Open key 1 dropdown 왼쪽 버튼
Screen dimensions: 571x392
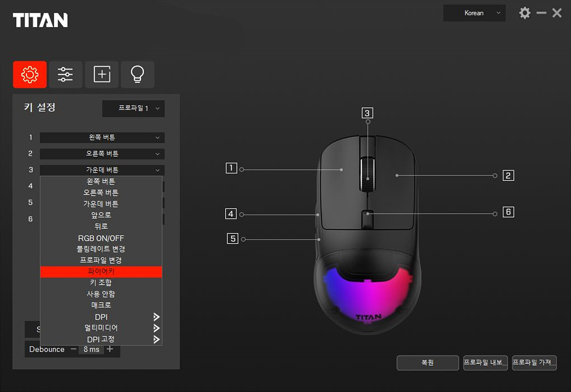102,137
